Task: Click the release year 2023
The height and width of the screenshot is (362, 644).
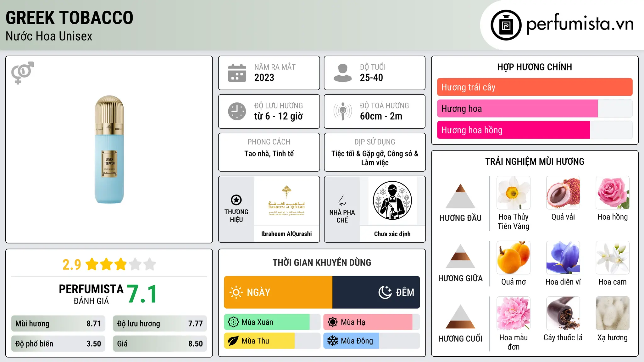Action: (264, 78)
